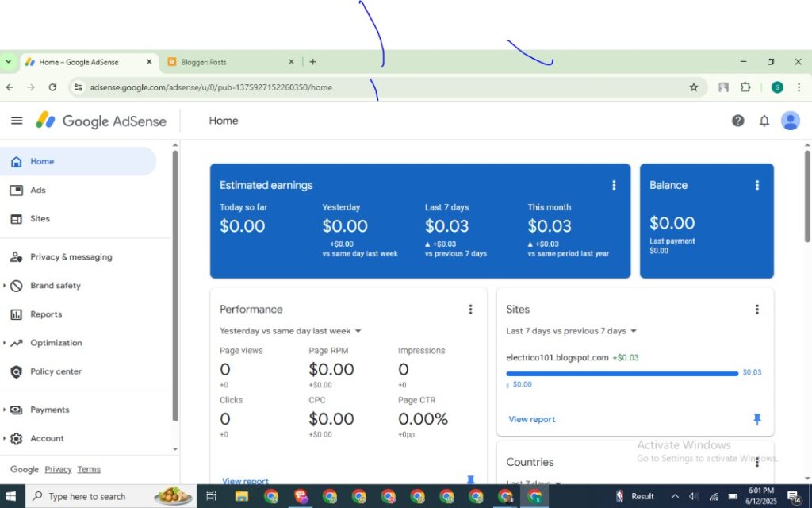Pin the Sites card
The image size is (812, 508).
click(756, 419)
